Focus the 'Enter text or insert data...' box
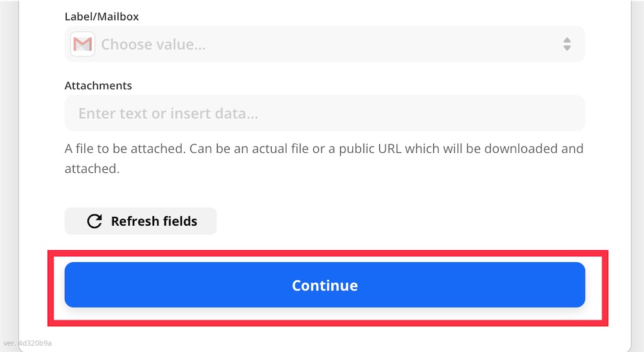644x352 pixels. pyautogui.click(x=169, y=114)
